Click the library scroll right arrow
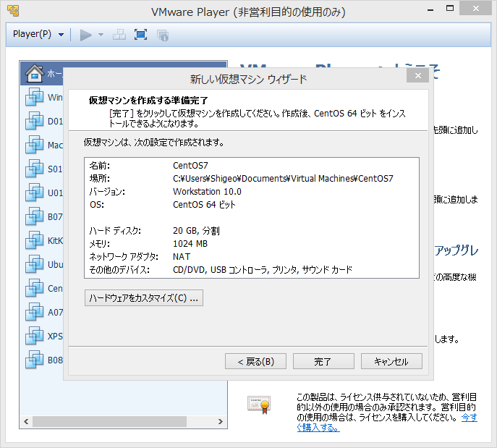This screenshot has height=448, width=497. [x=221, y=422]
